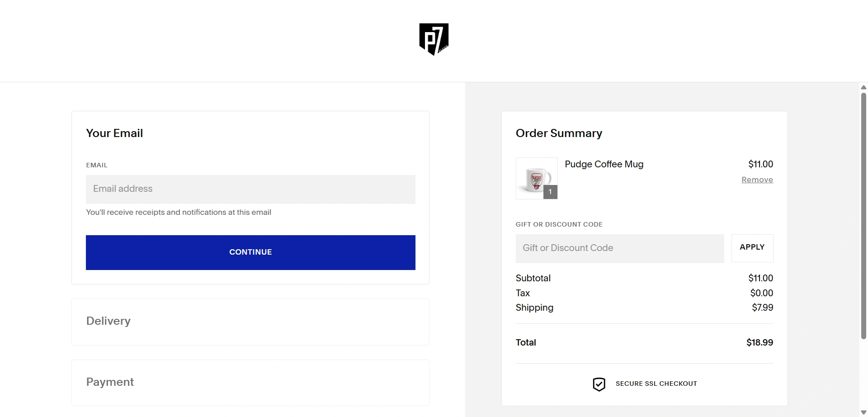Remove the Pudge Coffee Mug from order
The image size is (868, 417).
pos(757,180)
